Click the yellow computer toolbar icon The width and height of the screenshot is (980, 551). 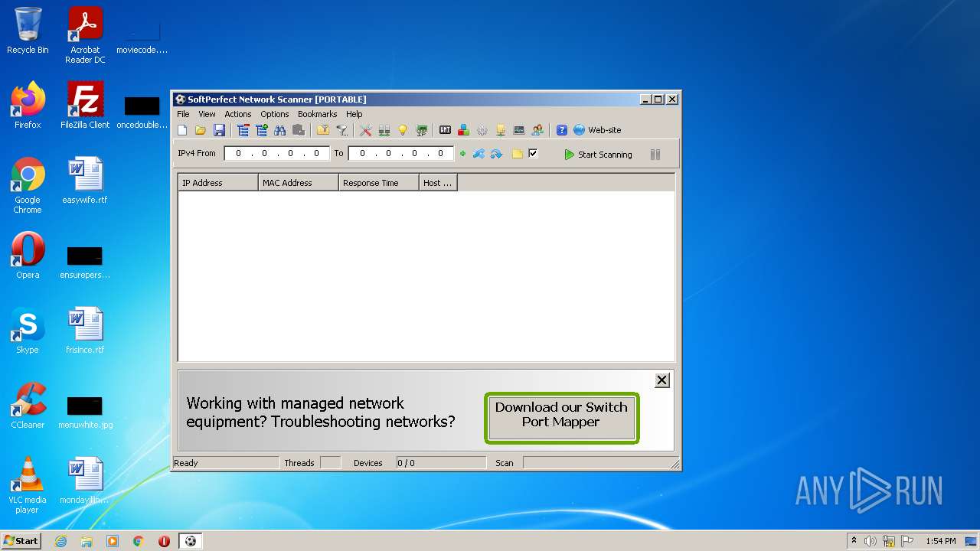[x=501, y=130]
